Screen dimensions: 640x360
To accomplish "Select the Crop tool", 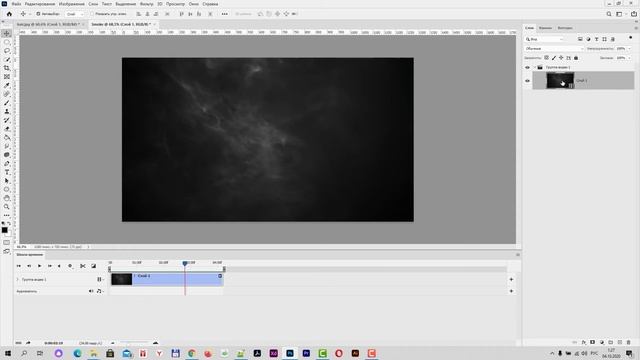I will (7, 68).
